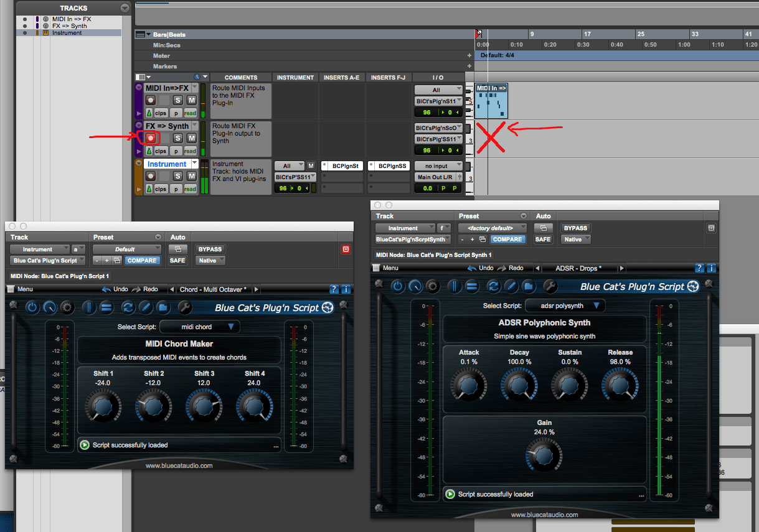The image size is (759, 532).
Task: Click target button in ADSR Synth window header
Action: click(711, 228)
